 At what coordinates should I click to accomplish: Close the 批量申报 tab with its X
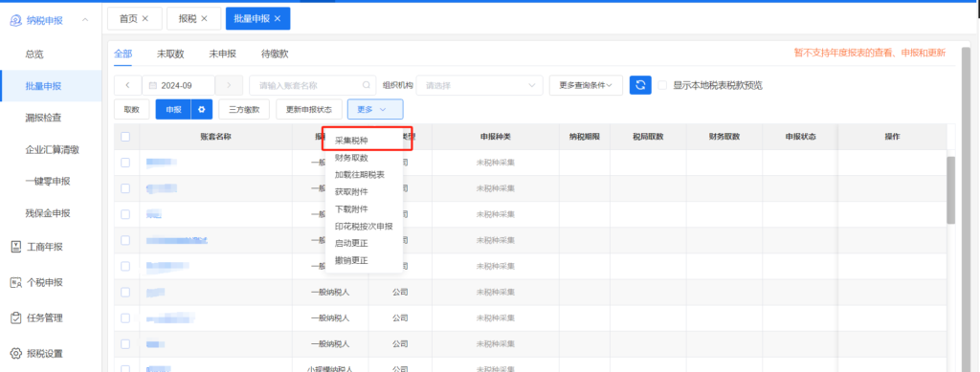coord(278,19)
